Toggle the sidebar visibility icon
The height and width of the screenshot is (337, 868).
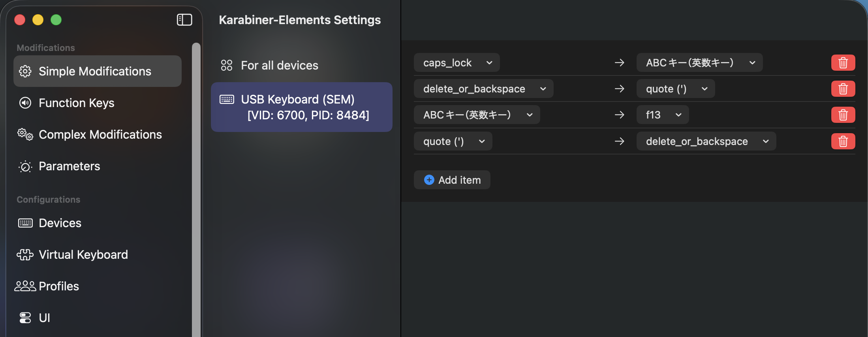coord(184,20)
